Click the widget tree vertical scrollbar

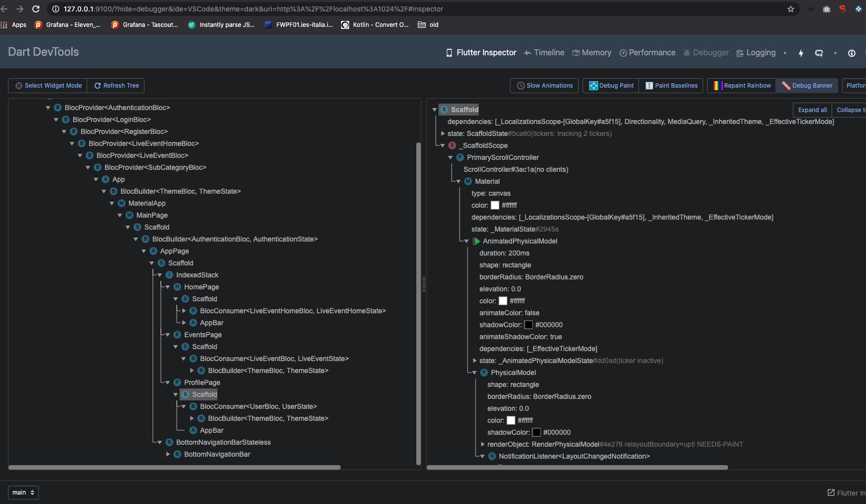[x=418, y=304]
